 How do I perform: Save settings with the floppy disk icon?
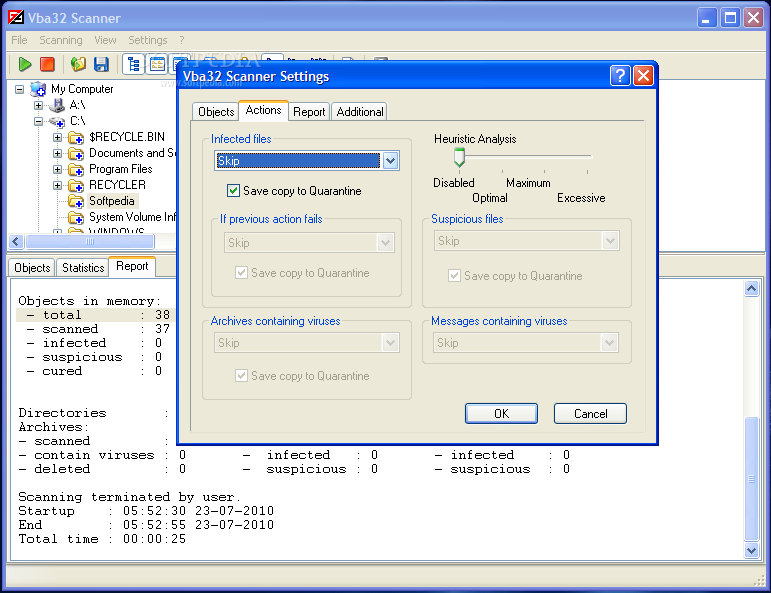click(101, 64)
